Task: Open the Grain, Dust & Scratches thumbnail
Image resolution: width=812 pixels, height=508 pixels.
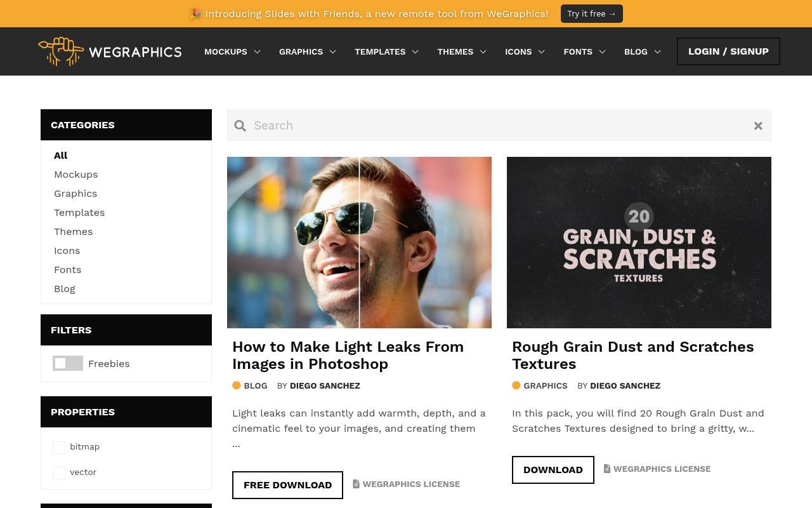Action: [639, 243]
